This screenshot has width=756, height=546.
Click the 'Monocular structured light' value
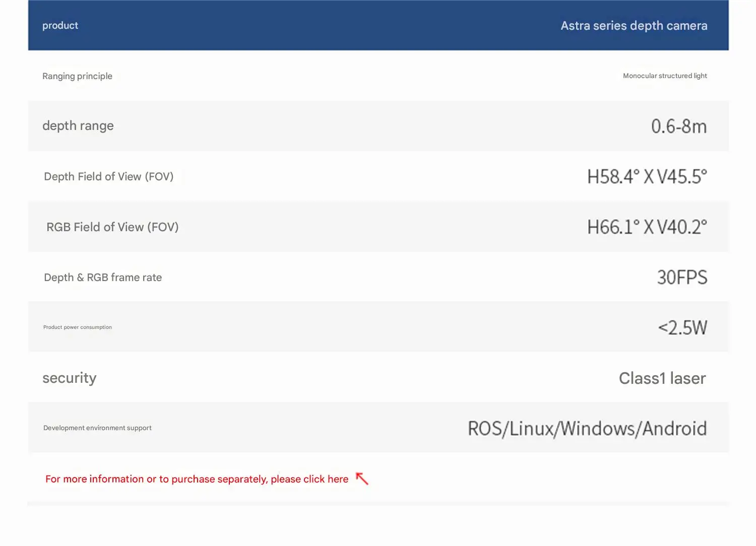click(665, 76)
